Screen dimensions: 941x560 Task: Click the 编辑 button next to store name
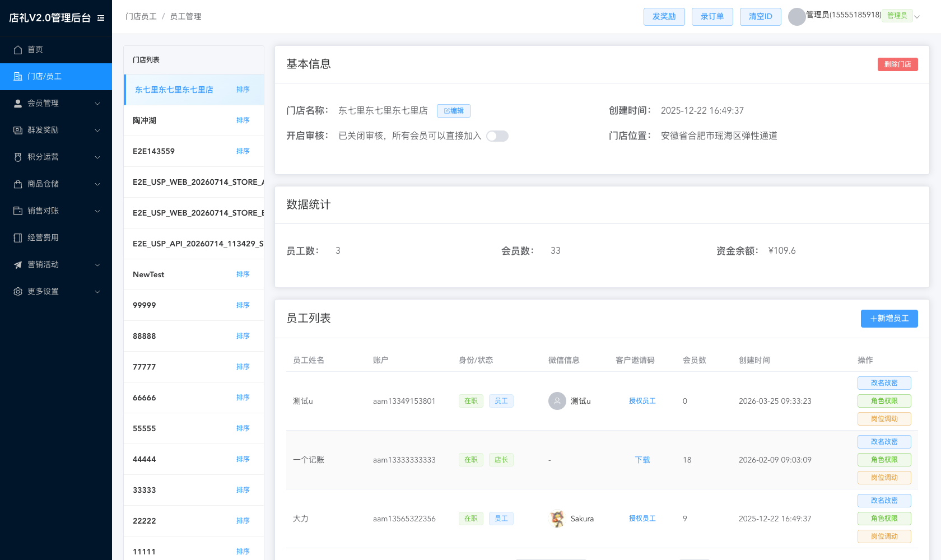tap(454, 111)
